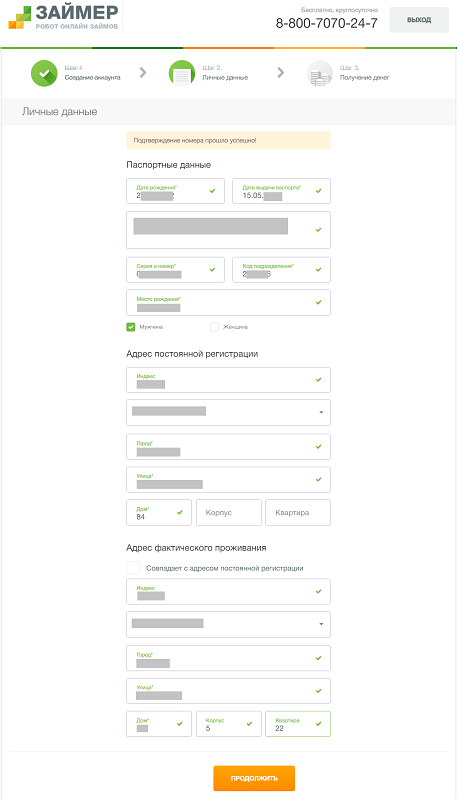This screenshot has width=457, height=799.
Task: Click the arrow between step 1 and step 2
Action: click(143, 73)
